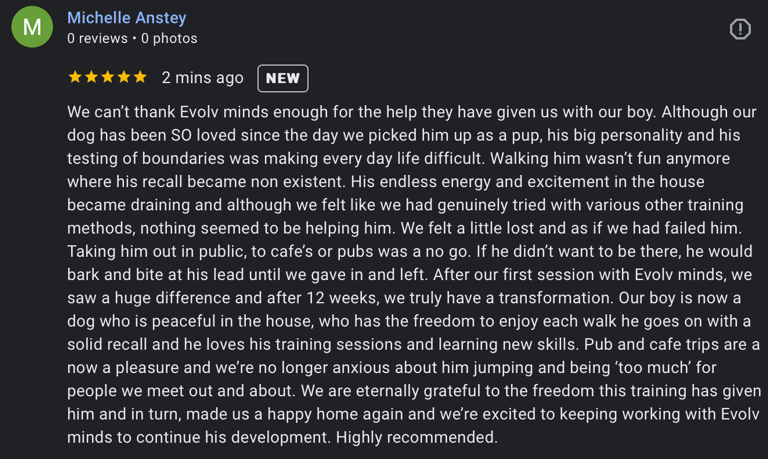The height and width of the screenshot is (459, 768).
Task: Click the second gold rating star
Action: point(91,77)
